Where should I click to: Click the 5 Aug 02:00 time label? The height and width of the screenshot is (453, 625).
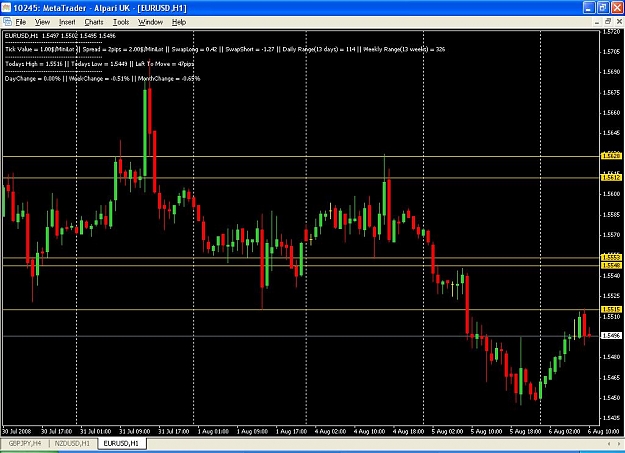[x=448, y=431]
